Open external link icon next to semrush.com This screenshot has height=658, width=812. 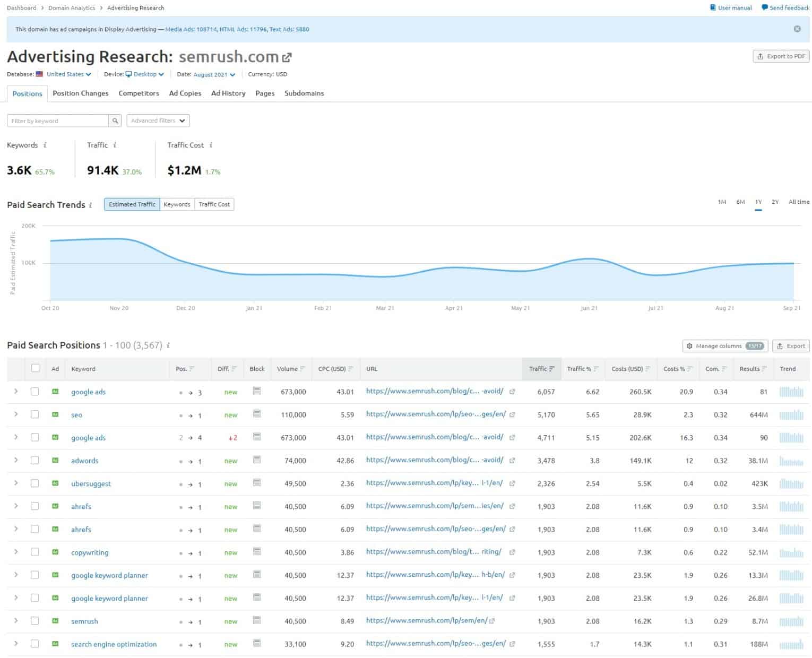[287, 57]
